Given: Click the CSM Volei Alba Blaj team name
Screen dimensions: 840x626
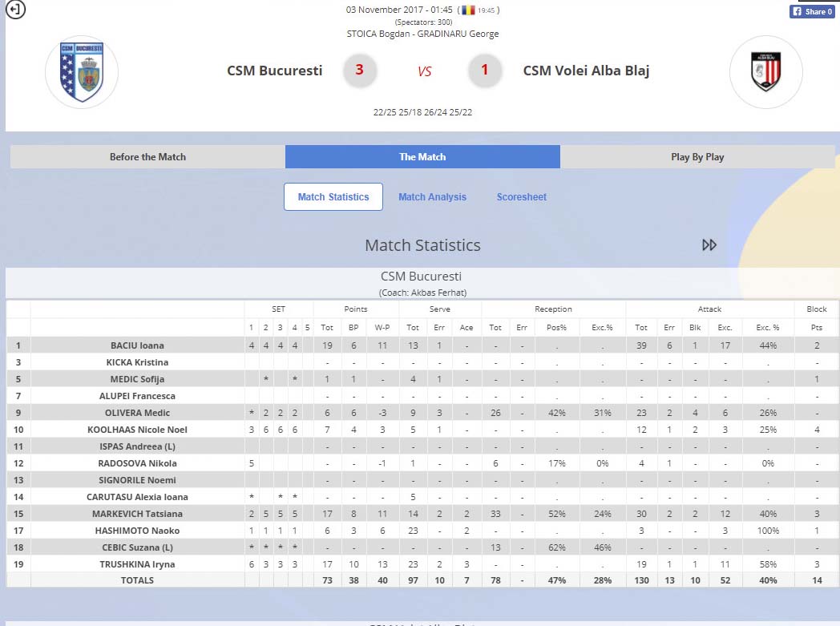Looking at the screenshot, I should pyautogui.click(x=586, y=71).
